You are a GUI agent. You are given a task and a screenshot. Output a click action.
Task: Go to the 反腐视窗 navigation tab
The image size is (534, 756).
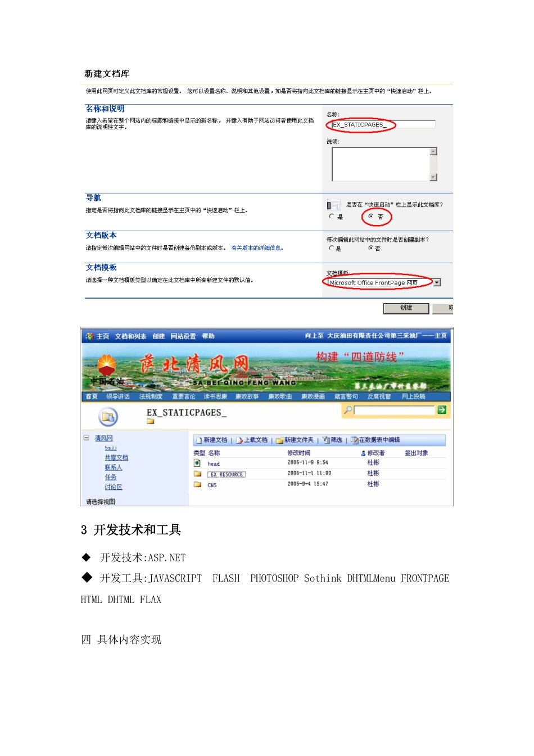tap(379, 397)
